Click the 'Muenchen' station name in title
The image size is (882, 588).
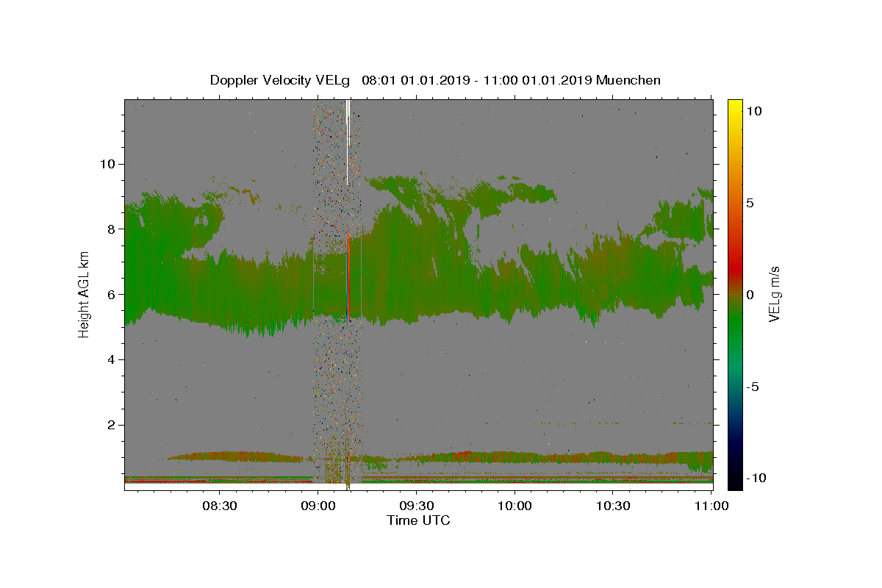click(628, 80)
